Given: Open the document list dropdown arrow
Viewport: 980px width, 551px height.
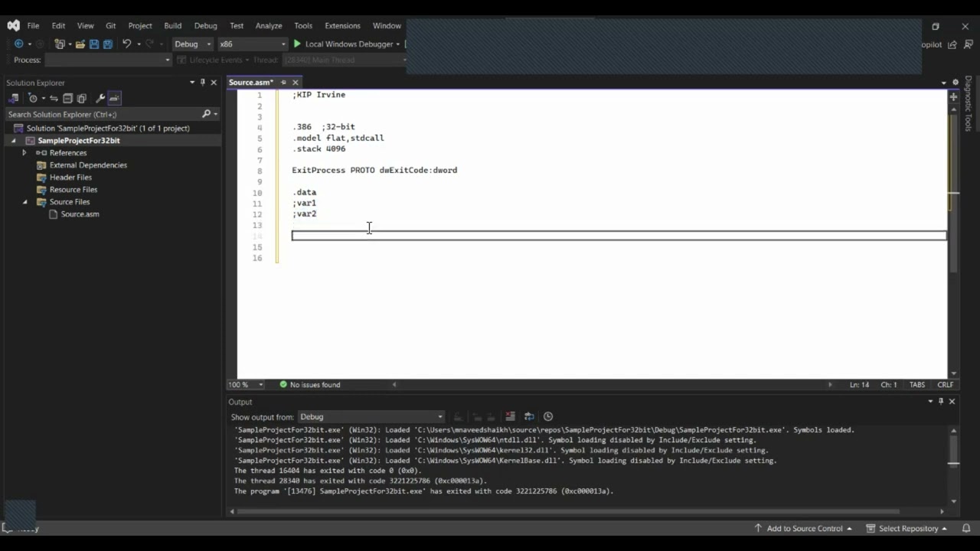Looking at the screenshot, I should tap(943, 83).
